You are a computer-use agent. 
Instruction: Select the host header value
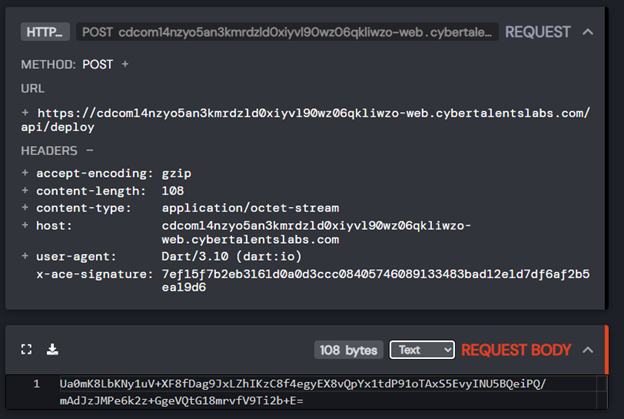(316, 233)
